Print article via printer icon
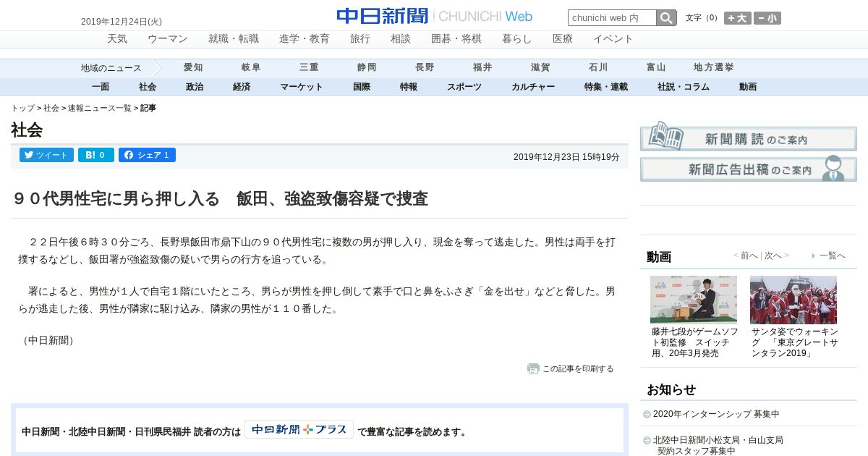This screenshot has width=868, height=456. [533, 368]
